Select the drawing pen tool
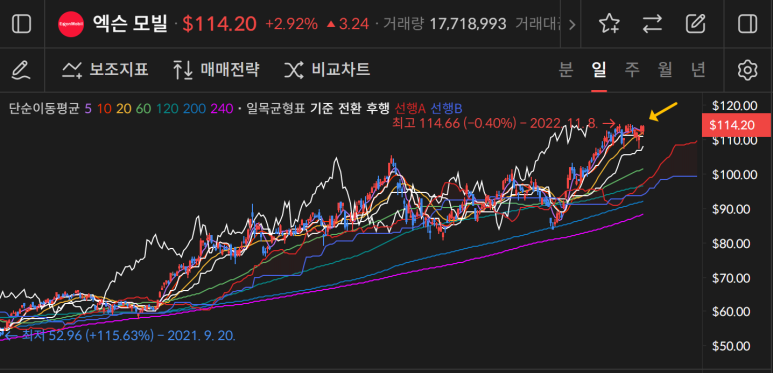 pos(21,70)
